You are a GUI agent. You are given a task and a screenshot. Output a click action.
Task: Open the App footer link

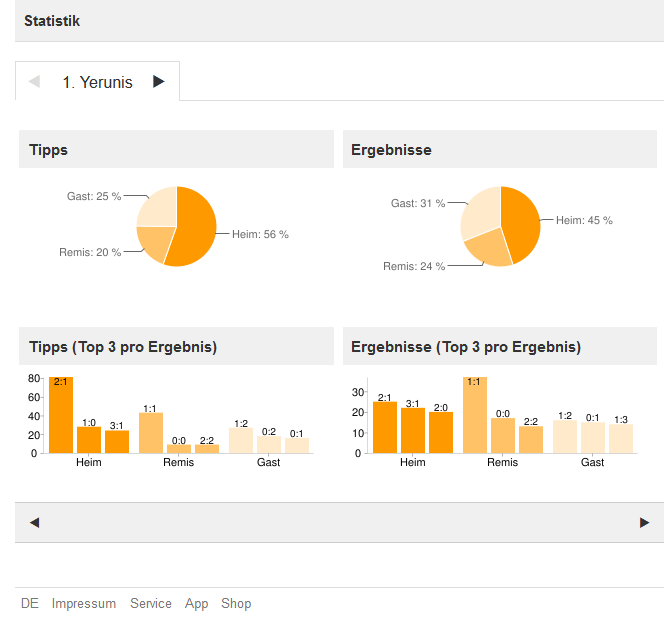click(x=197, y=604)
